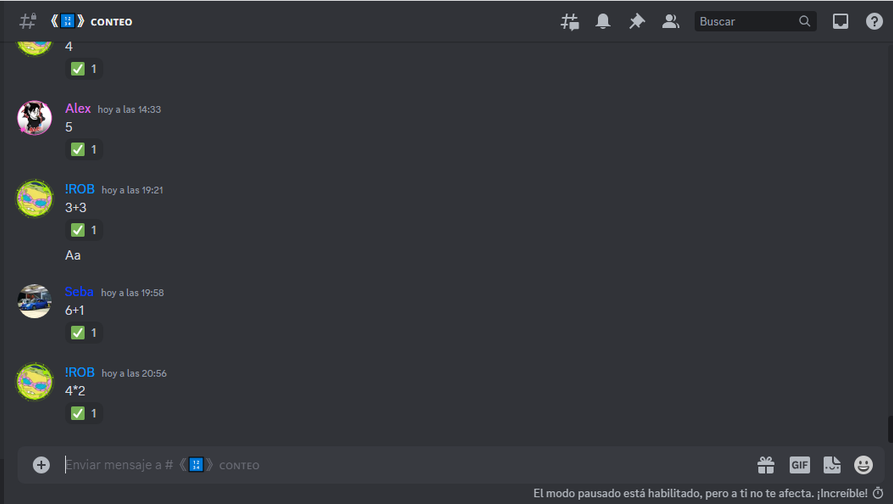Open the GIF picker
The height and width of the screenshot is (504, 893).
click(800, 465)
